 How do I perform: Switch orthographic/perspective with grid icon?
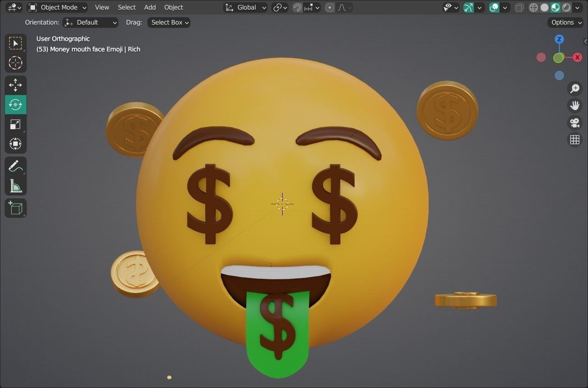(575, 140)
